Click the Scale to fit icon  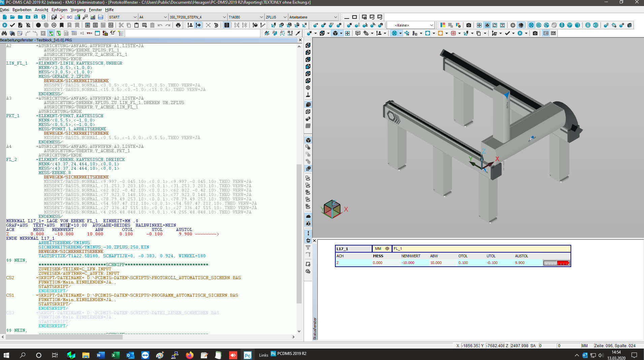tap(479, 25)
